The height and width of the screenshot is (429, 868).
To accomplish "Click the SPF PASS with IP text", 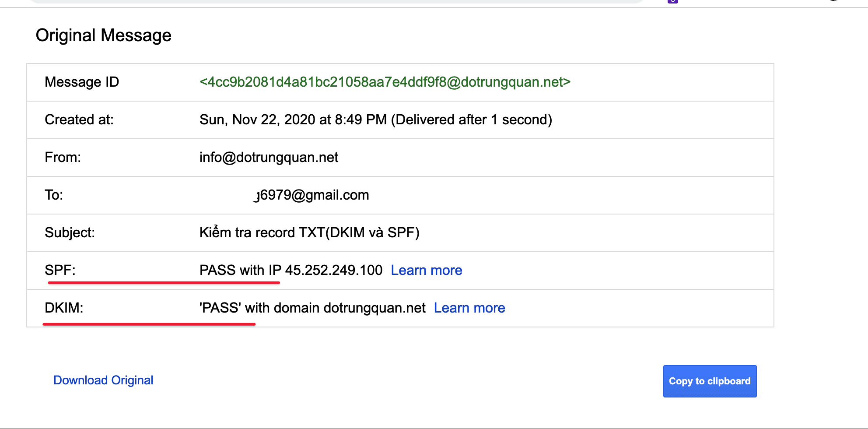I will [290, 270].
